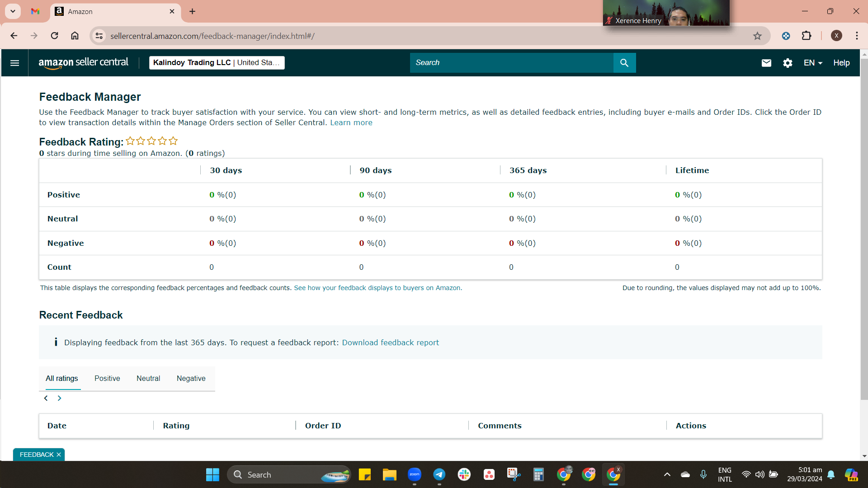View site information icon in address bar

[x=99, y=36]
